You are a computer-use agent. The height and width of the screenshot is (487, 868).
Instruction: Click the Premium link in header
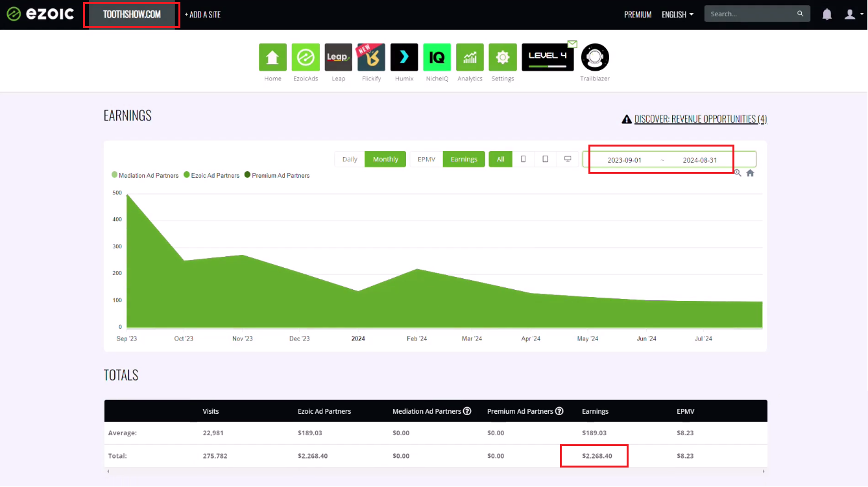[638, 14]
